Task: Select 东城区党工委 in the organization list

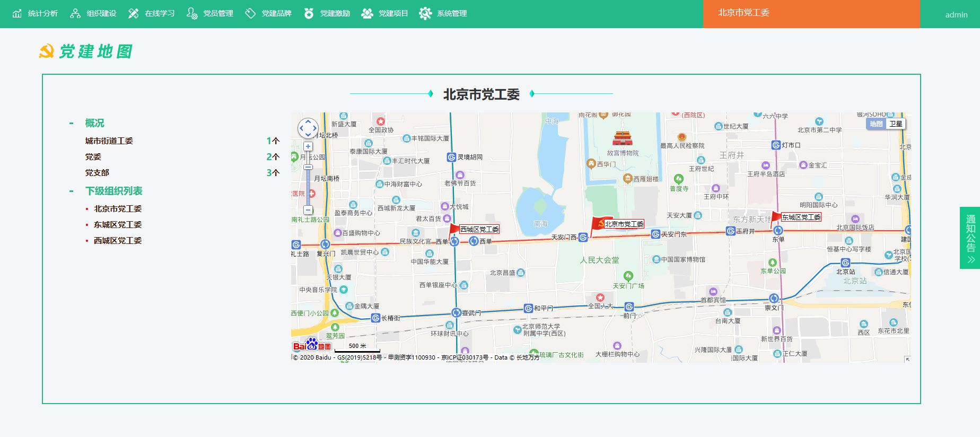Action: click(118, 225)
